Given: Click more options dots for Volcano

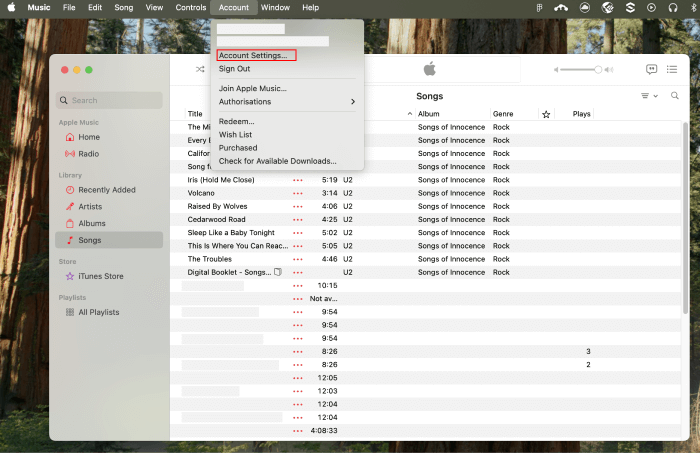Looking at the screenshot, I should tap(298, 193).
